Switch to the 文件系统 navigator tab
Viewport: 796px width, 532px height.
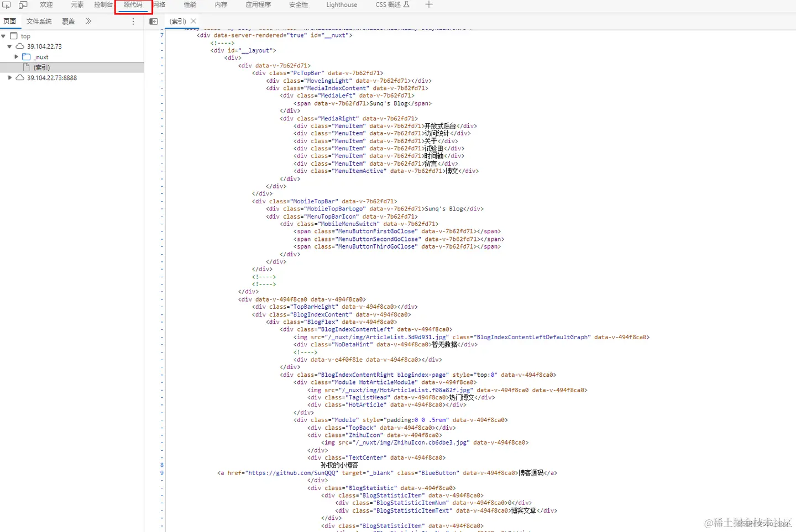point(39,22)
